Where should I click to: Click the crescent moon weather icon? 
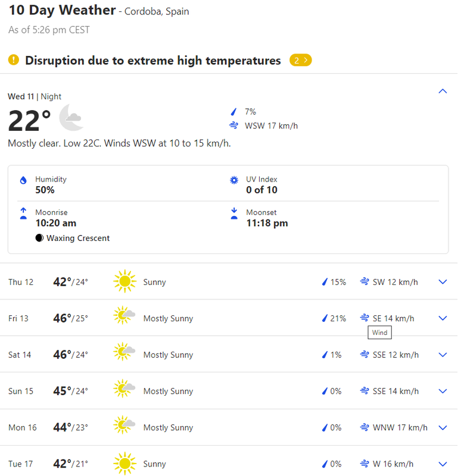[71, 118]
